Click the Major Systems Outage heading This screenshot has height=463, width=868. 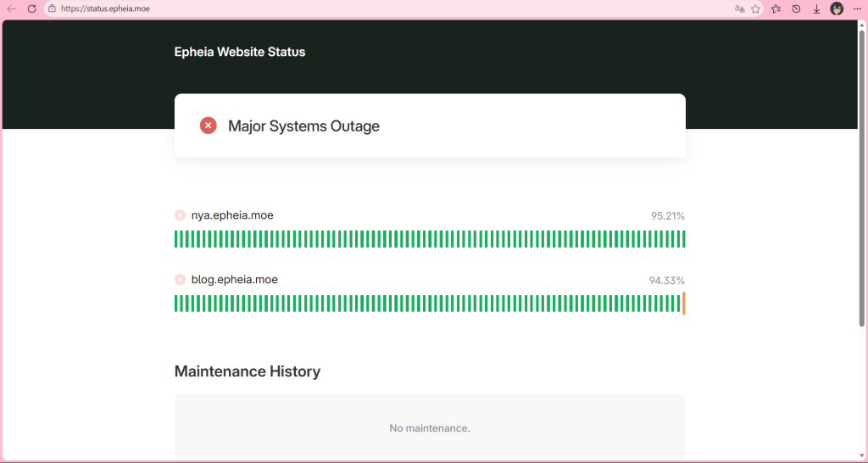[304, 126]
